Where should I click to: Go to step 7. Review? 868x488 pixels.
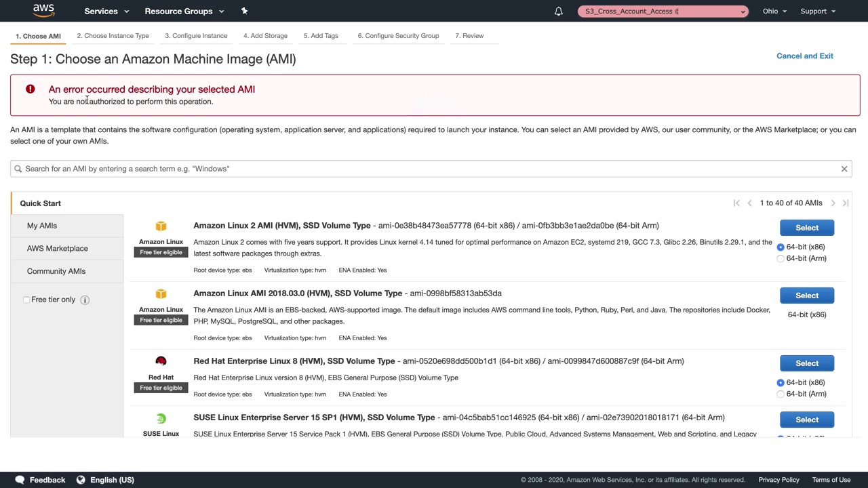tap(469, 36)
